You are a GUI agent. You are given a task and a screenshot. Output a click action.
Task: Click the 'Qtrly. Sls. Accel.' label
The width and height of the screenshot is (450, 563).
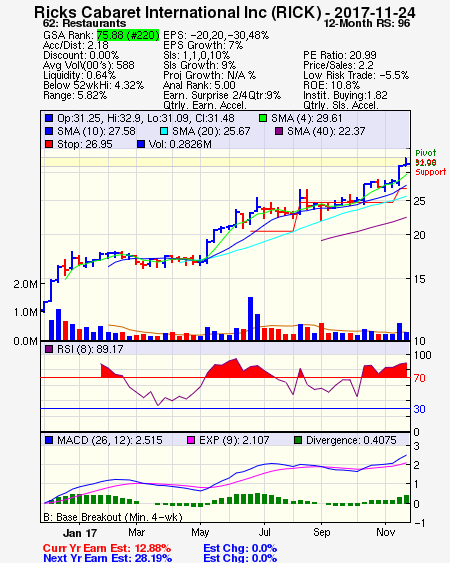(341, 105)
